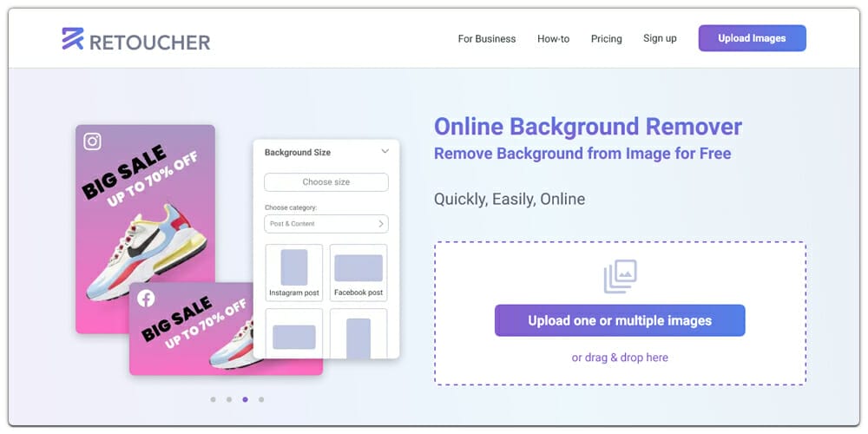Collapse the Background Size panel chevron

tap(385, 152)
